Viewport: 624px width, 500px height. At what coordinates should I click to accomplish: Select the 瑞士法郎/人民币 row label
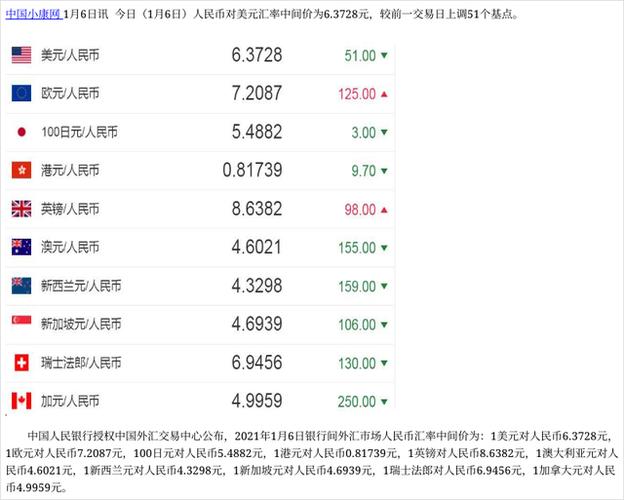click(77, 362)
